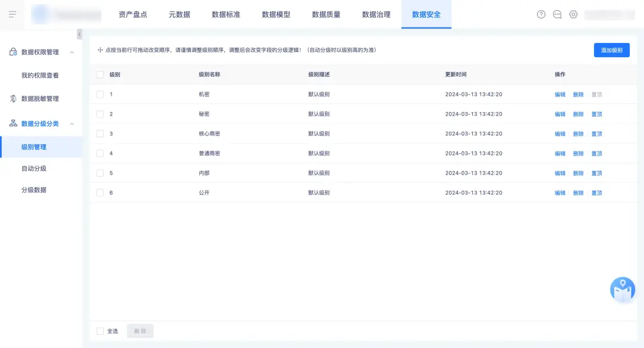Open the 元数据 tab

[179, 14]
